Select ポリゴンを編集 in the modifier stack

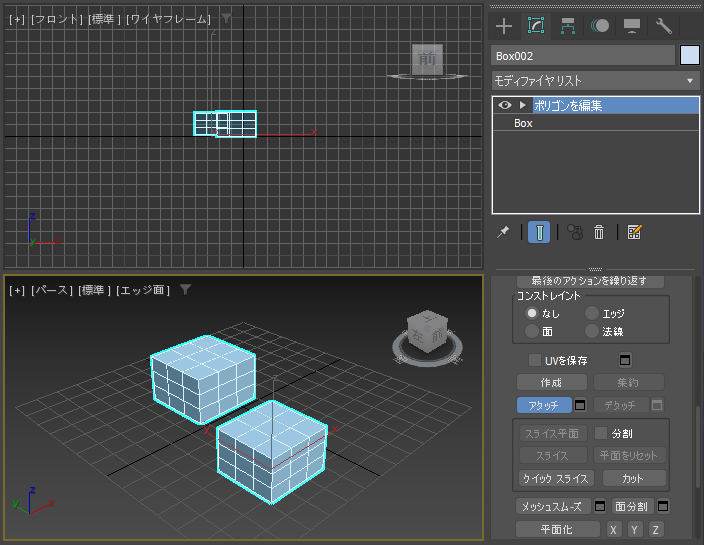(615, 105)
